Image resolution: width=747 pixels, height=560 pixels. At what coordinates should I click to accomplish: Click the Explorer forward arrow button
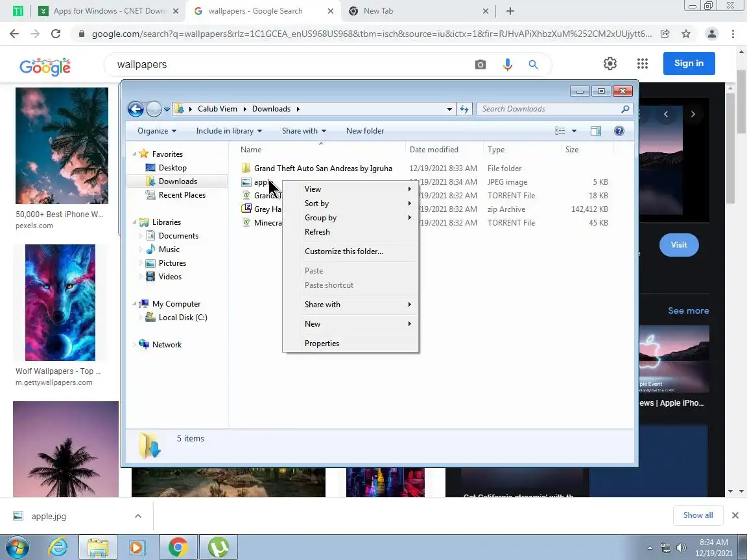click(154, 109)
